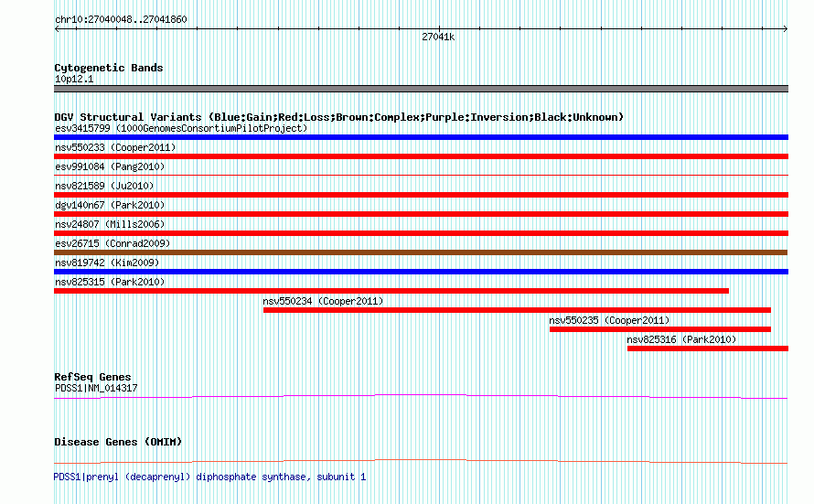This screenshot has height=504, width=814.
Task: Open nsv819742 (Kim2009) variant label
Action: 107,263
